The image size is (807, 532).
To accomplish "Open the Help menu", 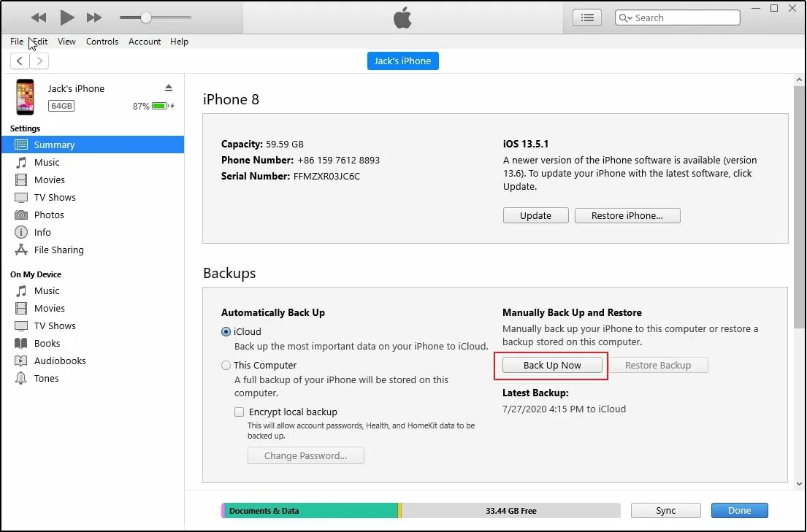I will (x=179, y=42).
